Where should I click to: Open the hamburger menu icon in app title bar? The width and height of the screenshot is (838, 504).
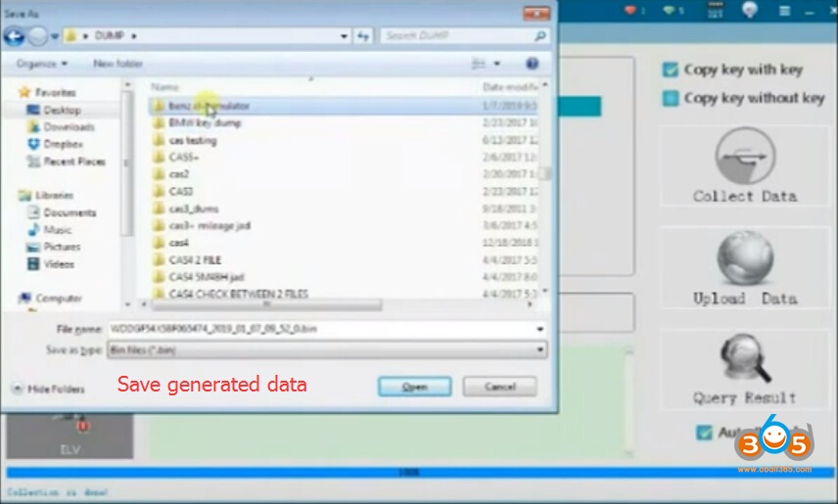point(784,11)
